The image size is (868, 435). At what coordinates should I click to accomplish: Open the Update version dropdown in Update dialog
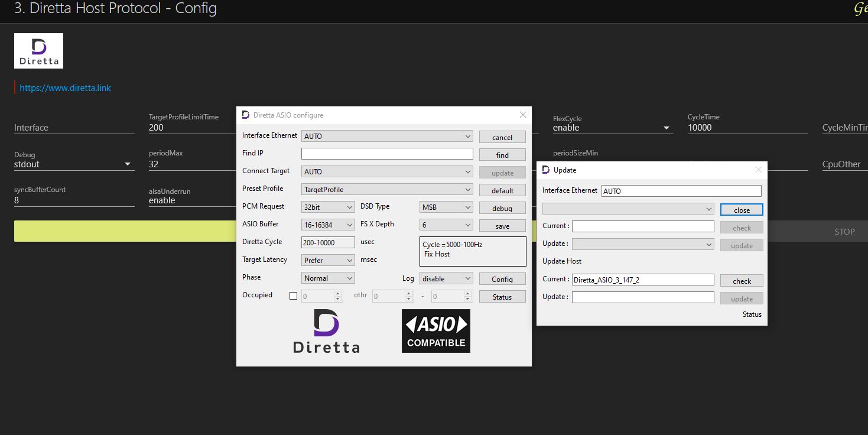(x=643, y=244)
